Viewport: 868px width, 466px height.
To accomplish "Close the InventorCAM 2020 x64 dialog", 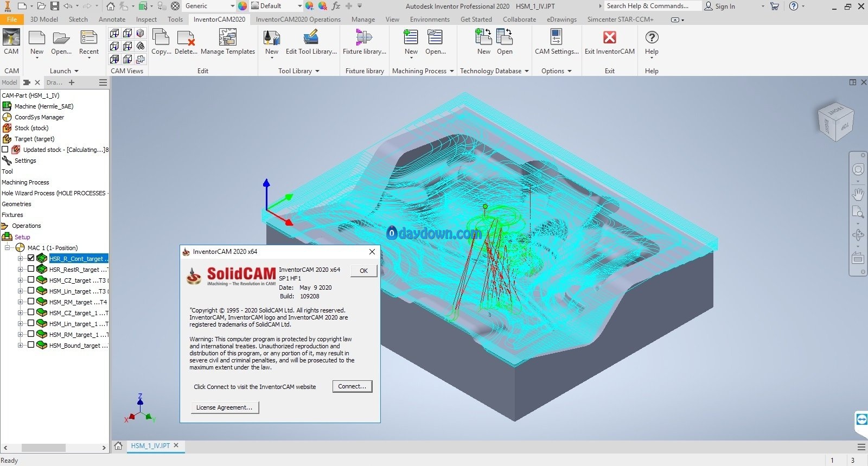I will point(372,252).
